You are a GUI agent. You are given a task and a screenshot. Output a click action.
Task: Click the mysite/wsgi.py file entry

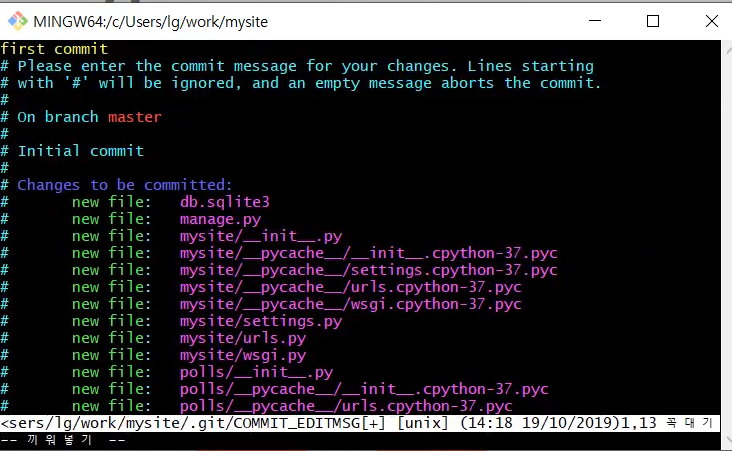(243, 355)
